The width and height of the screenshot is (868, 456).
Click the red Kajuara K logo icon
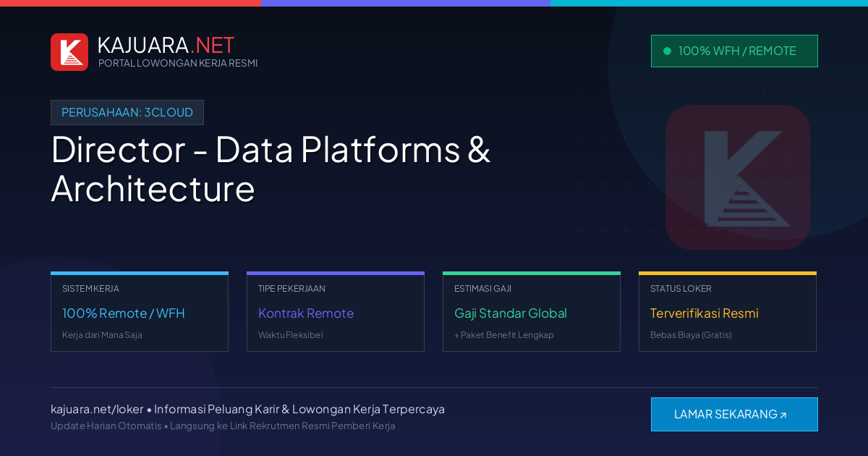coord(69,52)
